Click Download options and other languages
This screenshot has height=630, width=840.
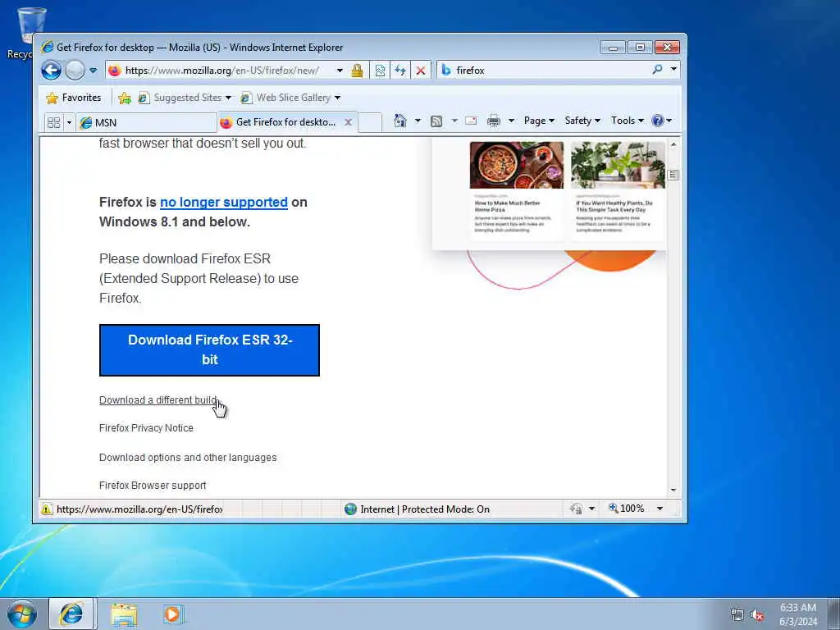(188, 458)
